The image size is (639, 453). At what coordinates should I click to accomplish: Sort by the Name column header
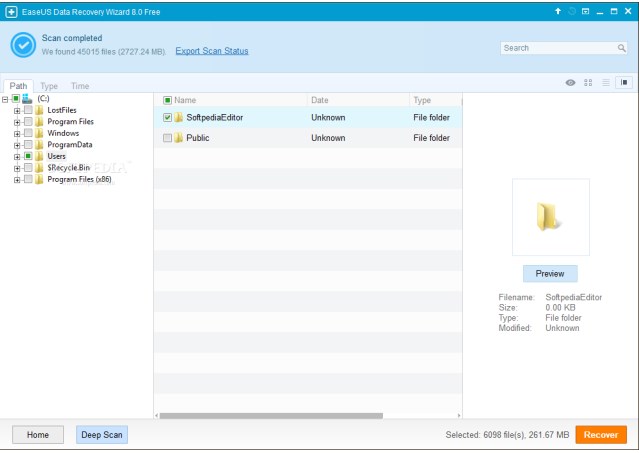[x=185, y=100]
